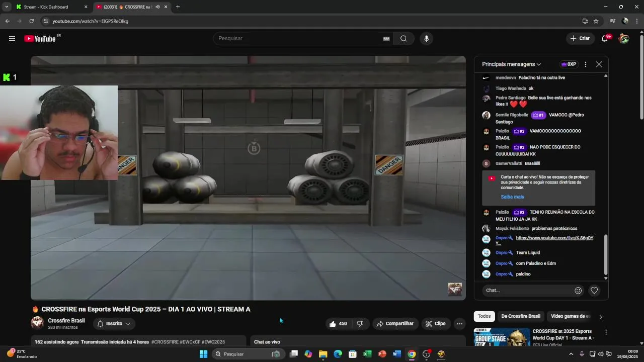
Task: Open live chat options three-dot menu
Action: click(x=586, y=64)
